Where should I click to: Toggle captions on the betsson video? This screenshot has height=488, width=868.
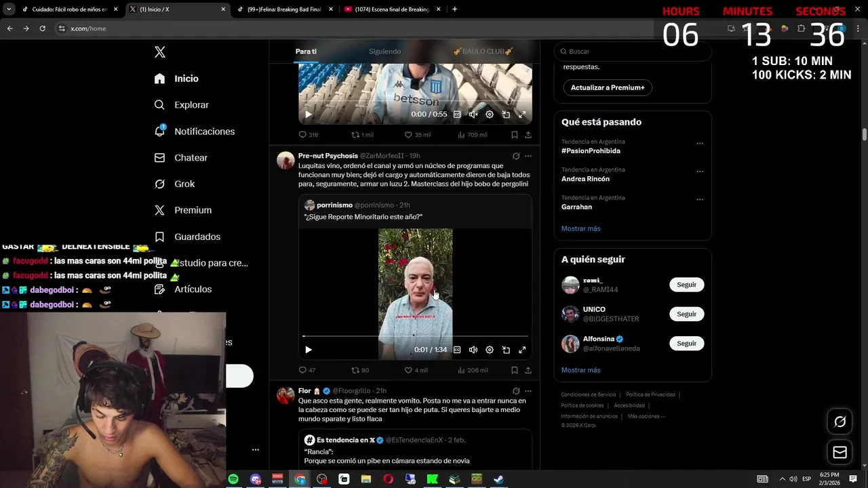coord(457,115)
